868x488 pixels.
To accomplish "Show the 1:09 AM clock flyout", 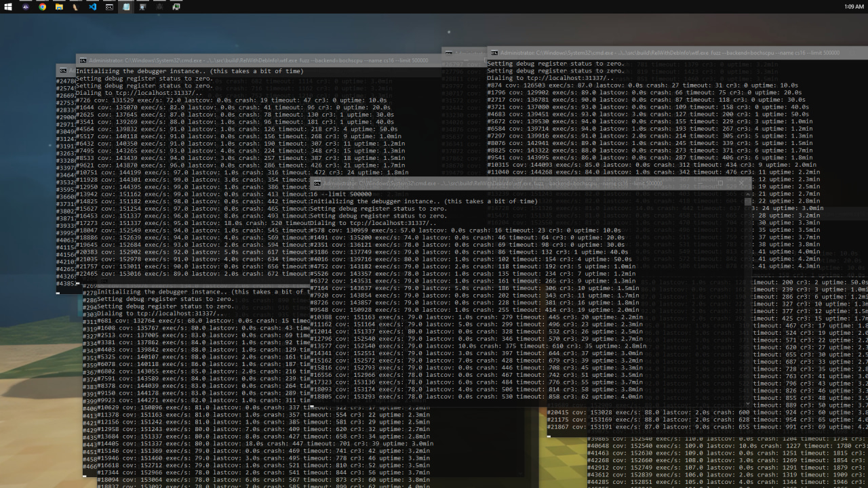I will click(854, 7).
